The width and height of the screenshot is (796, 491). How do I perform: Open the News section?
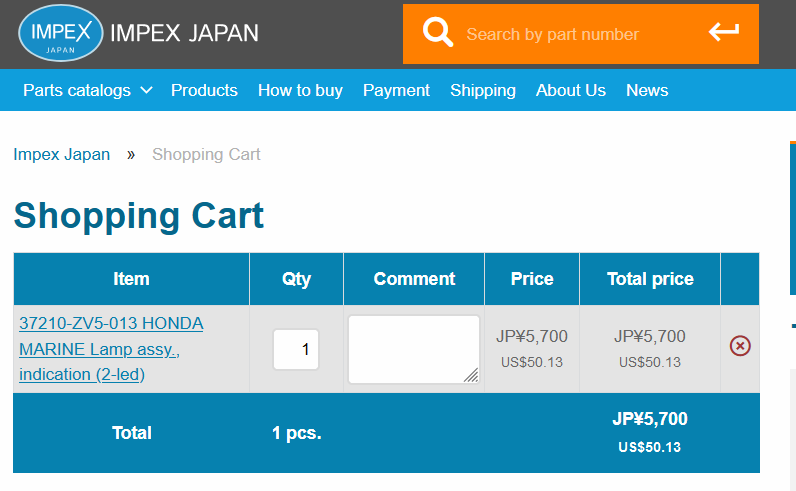pyautogui.click(x=647, y=90)
